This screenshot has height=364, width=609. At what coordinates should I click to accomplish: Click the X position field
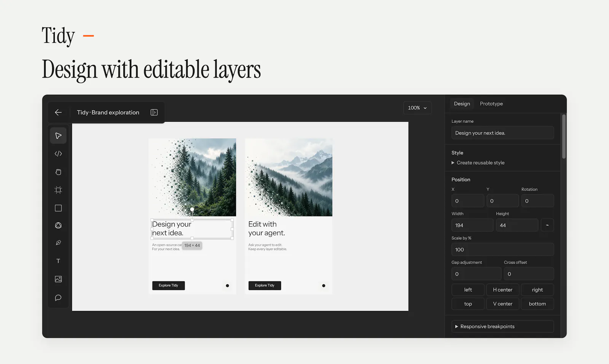click(x=468, y=201)
